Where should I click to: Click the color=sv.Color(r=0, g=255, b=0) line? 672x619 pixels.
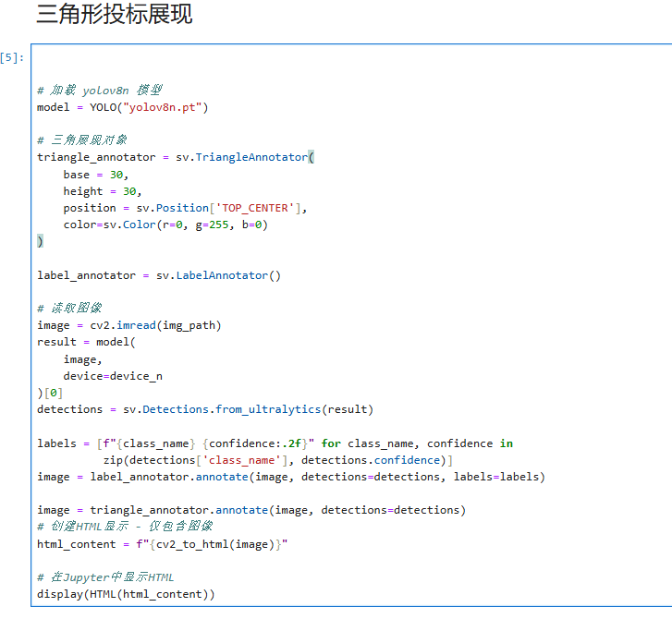click(x=165, y=225)
